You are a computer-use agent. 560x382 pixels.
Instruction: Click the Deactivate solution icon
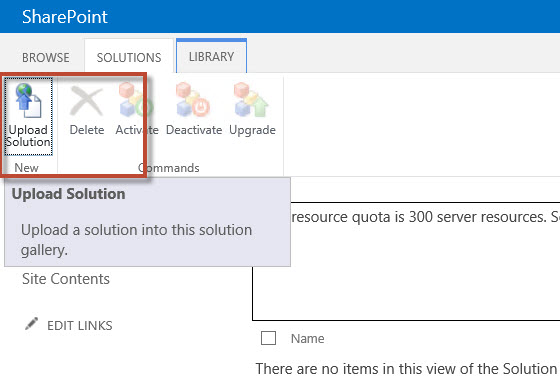pyautogui.click(x=193, y=100)
